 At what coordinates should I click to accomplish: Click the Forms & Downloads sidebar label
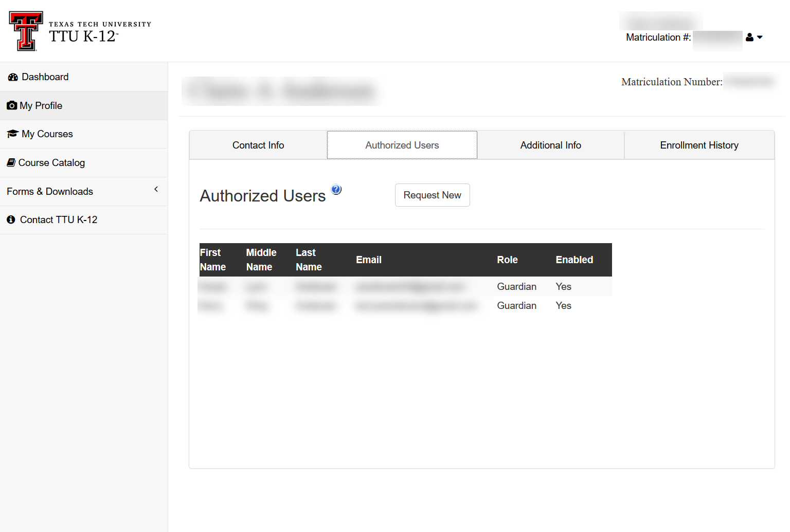[50, 192]
